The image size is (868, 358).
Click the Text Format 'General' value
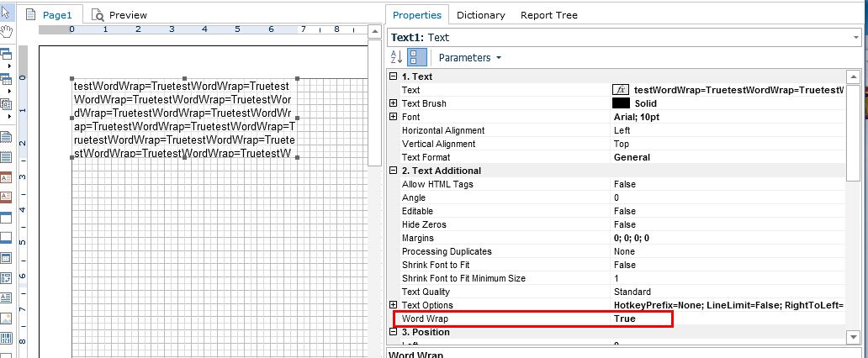[x=632, y=157]
